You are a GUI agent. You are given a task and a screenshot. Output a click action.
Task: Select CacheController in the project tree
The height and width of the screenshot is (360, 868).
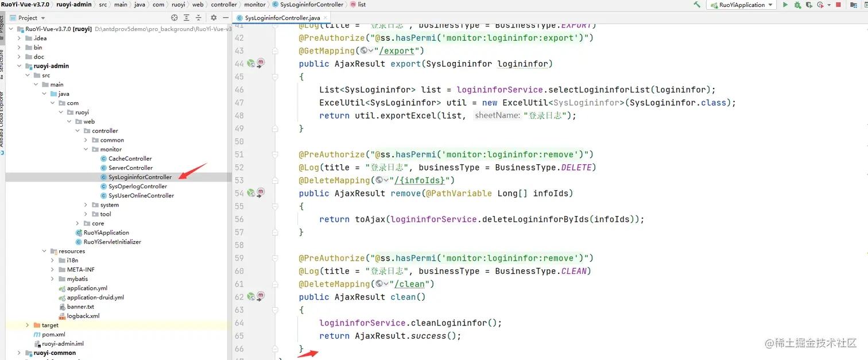(x=125, y=158)
